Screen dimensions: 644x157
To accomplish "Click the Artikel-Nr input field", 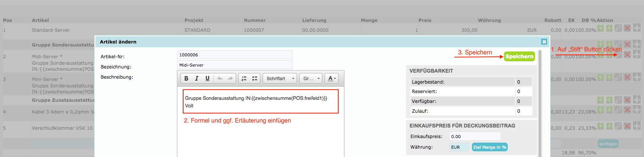I will point(235,55).
